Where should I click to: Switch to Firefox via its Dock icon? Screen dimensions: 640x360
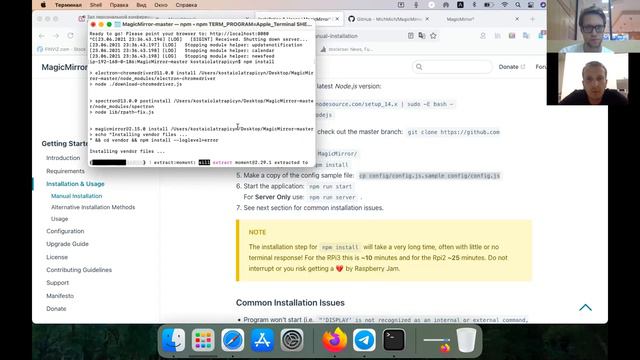[334, 340]
